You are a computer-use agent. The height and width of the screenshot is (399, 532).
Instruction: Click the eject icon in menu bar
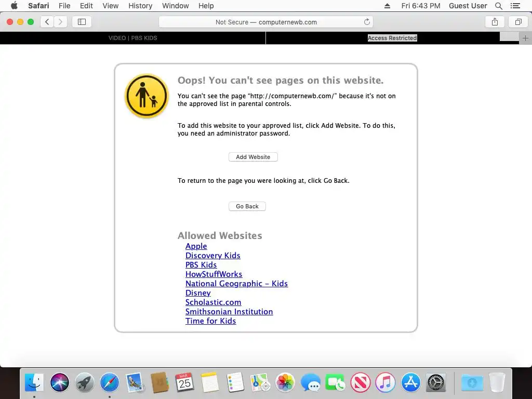[x=387, y=6]
